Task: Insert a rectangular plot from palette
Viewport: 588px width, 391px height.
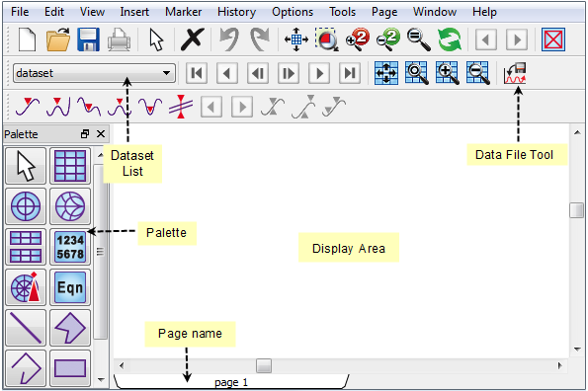Action: (70, 166)
